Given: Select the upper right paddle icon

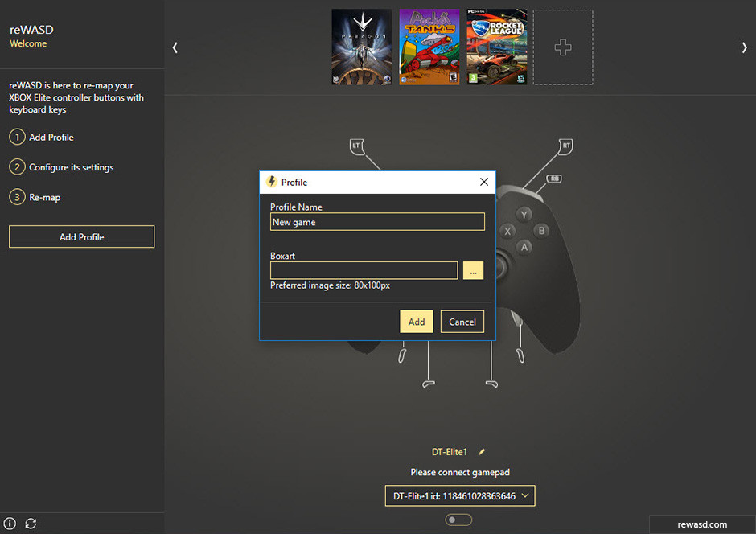Looking at the screenshot, I should click(x=520, y=355).
